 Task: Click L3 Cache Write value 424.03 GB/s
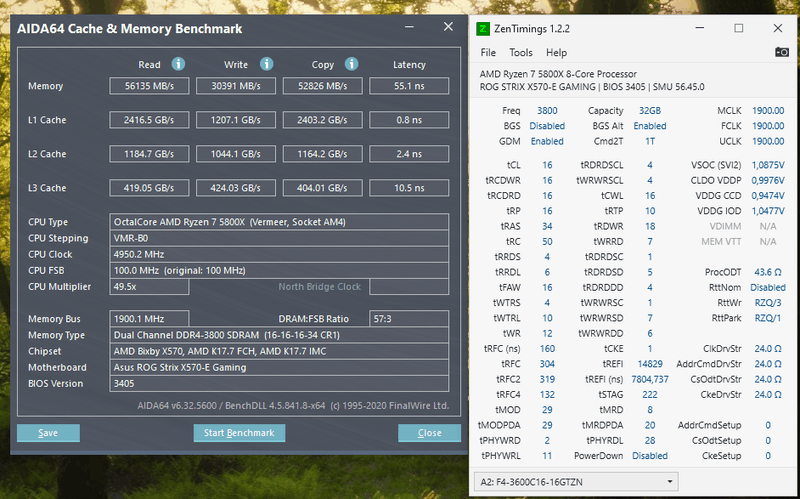coord(236,188)
